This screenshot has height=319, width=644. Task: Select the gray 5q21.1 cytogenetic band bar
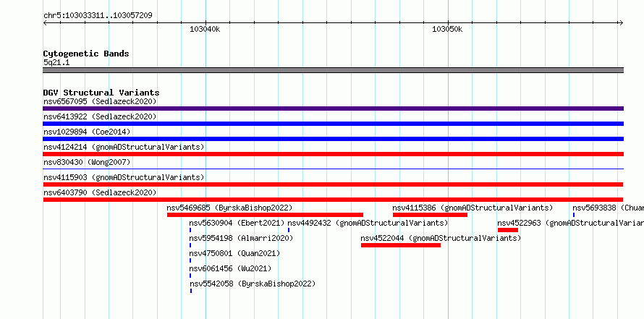[333, 70]
